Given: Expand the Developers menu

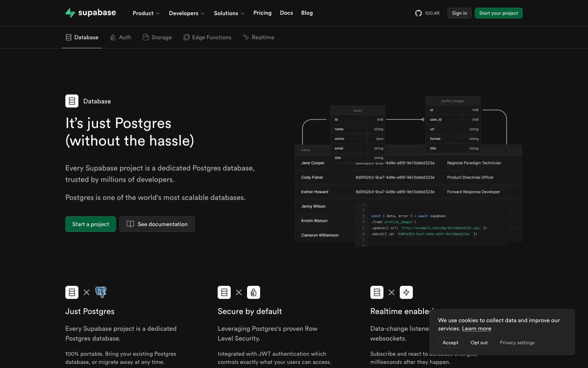Looking at the screenshot, I should 186,13.
